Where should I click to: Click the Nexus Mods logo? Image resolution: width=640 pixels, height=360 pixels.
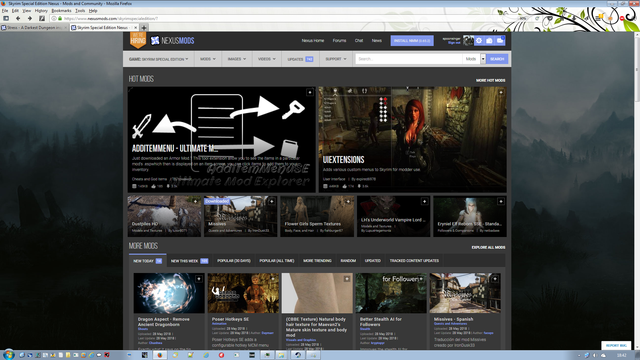pos(172,40)
